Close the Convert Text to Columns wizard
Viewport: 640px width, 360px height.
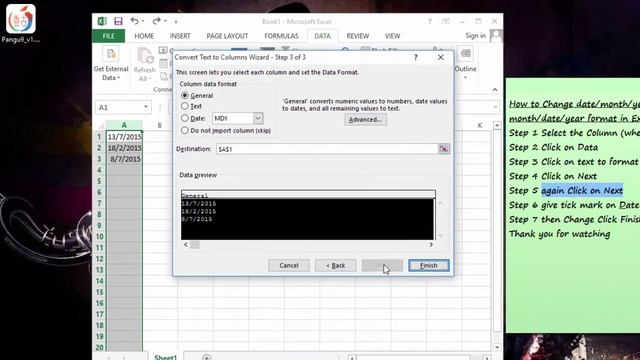pos(440,58)
